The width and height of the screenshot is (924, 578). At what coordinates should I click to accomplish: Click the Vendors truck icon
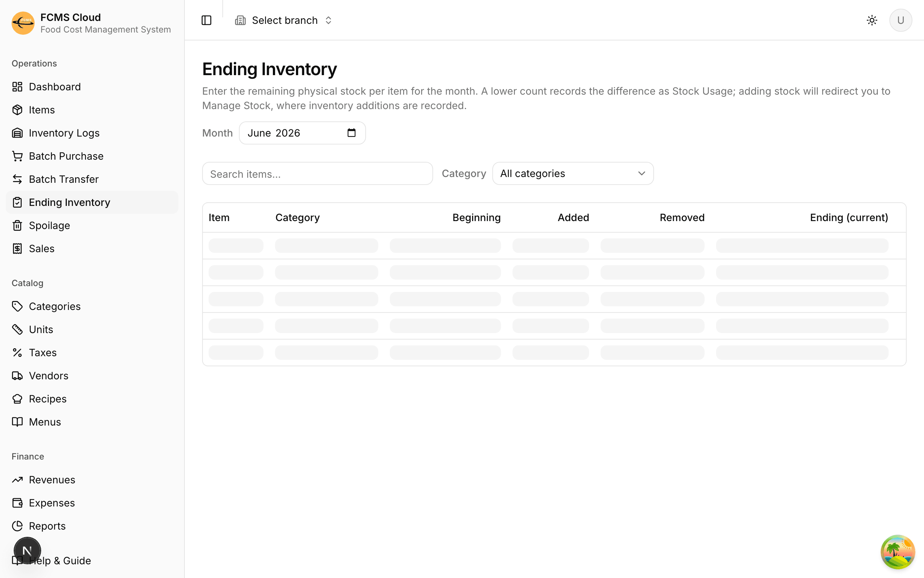point(17,376)
